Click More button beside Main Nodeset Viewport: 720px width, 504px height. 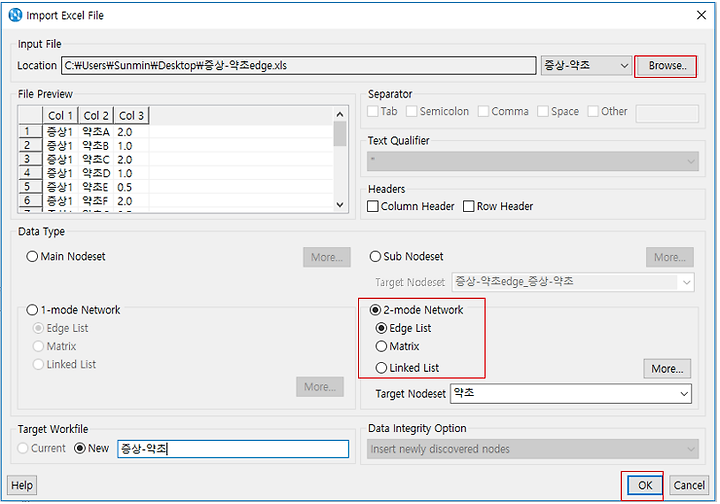[x=326, y=258]
